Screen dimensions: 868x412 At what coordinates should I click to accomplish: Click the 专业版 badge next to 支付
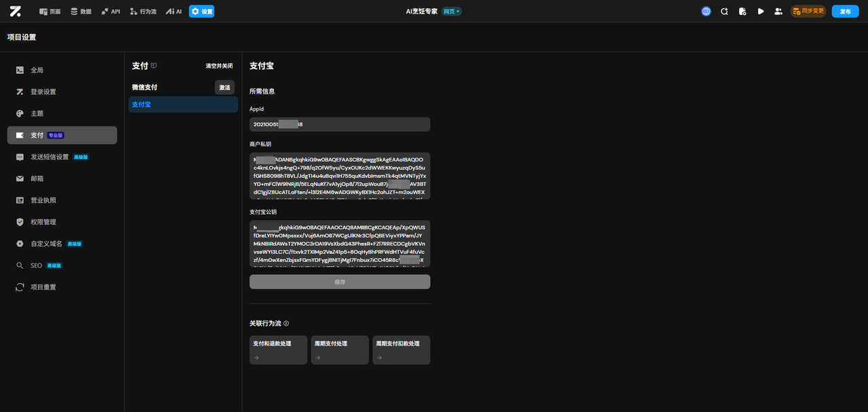point(56,135)
